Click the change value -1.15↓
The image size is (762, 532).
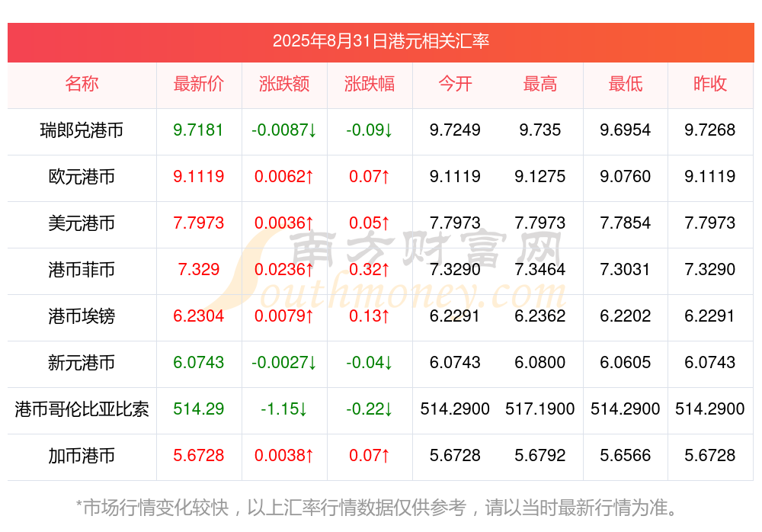[283, 409]
